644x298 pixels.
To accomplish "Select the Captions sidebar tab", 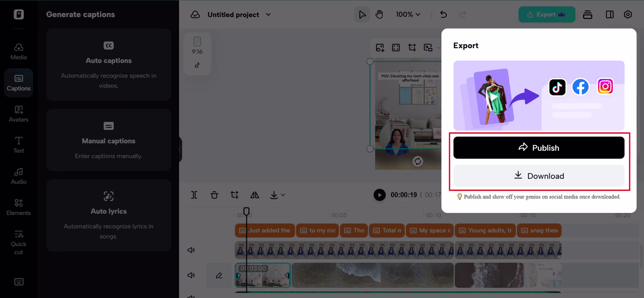I will [x=19, y=83].
